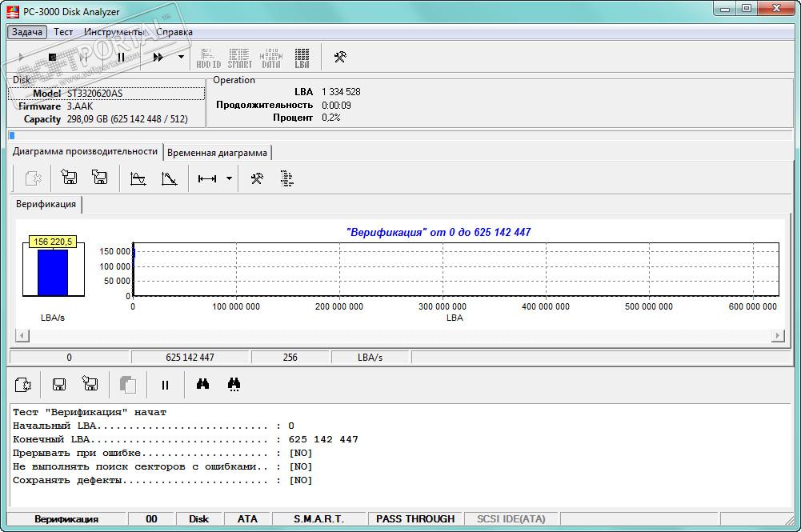The image size is (801, 532).
Task: Search the log with first binoculars icon
Action: (x=202, y=385)
